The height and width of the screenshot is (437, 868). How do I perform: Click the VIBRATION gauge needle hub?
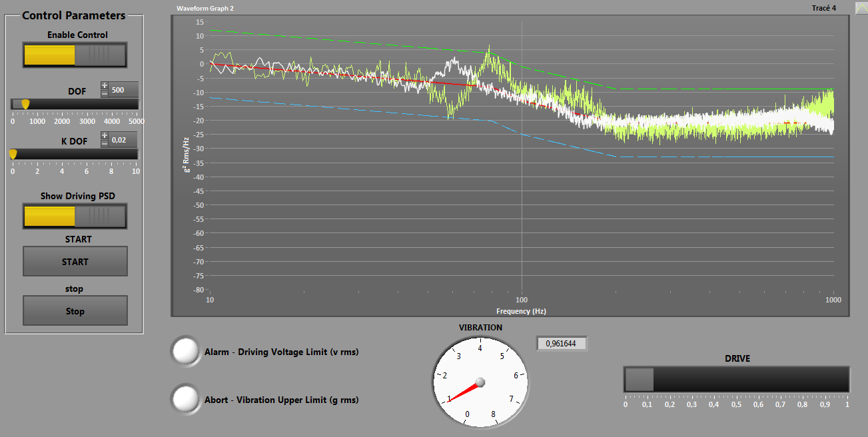[x=480, y=382]
